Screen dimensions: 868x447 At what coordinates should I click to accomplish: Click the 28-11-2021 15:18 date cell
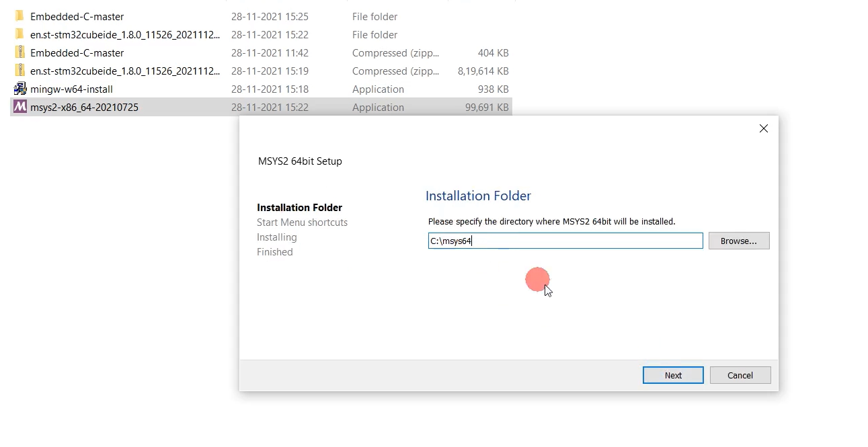click(270, 89)
